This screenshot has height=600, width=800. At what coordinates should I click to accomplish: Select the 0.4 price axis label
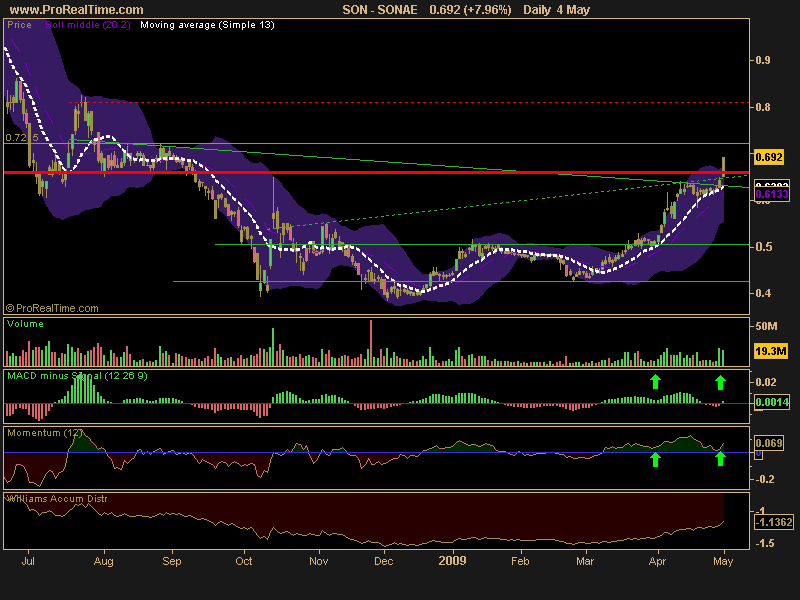click(763, 293)
